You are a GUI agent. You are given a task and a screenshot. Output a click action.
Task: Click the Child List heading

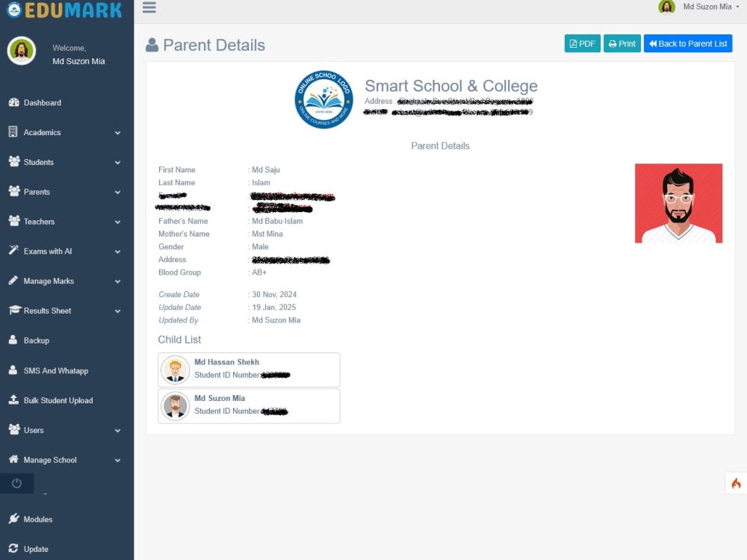coord(179,340)
